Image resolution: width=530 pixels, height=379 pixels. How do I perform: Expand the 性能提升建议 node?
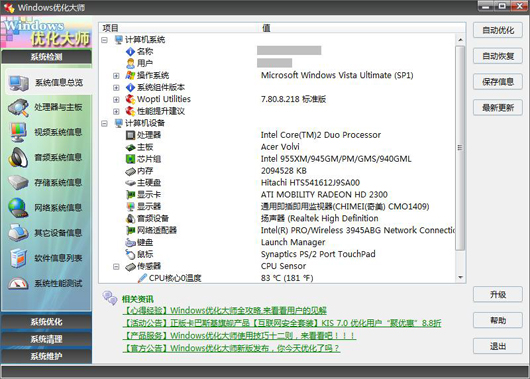pyautogui.click(x=116, y=111)
